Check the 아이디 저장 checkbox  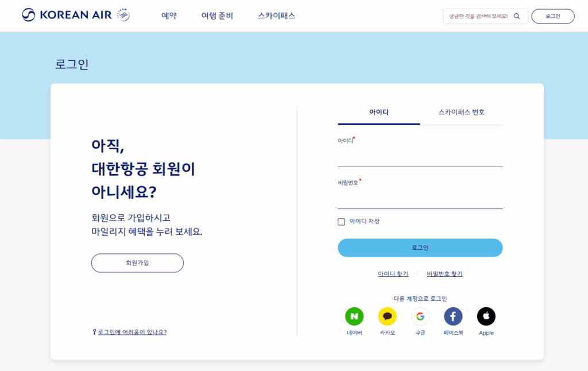341,222
